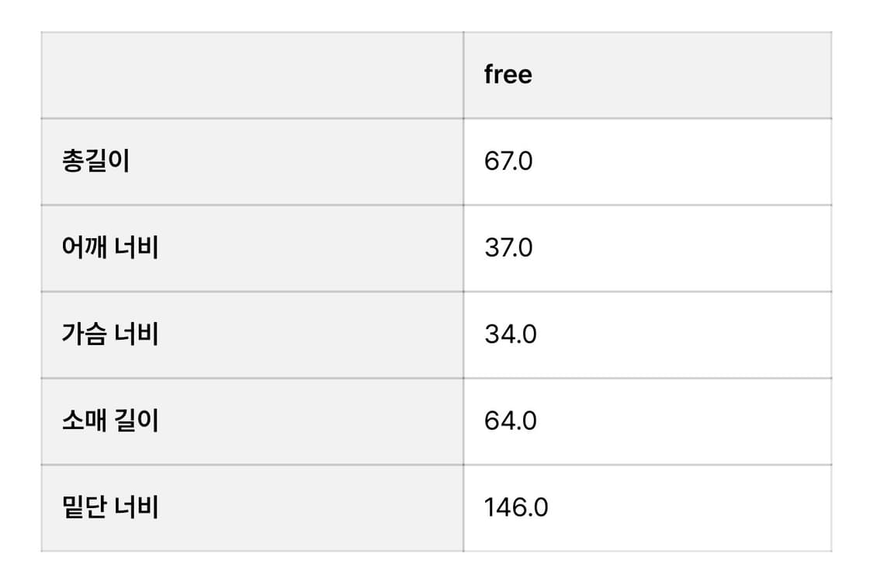Image resolution: width=873 pixels, height=588 pixels.
Task: Click the hem width value 146.0
Action: 516,508
